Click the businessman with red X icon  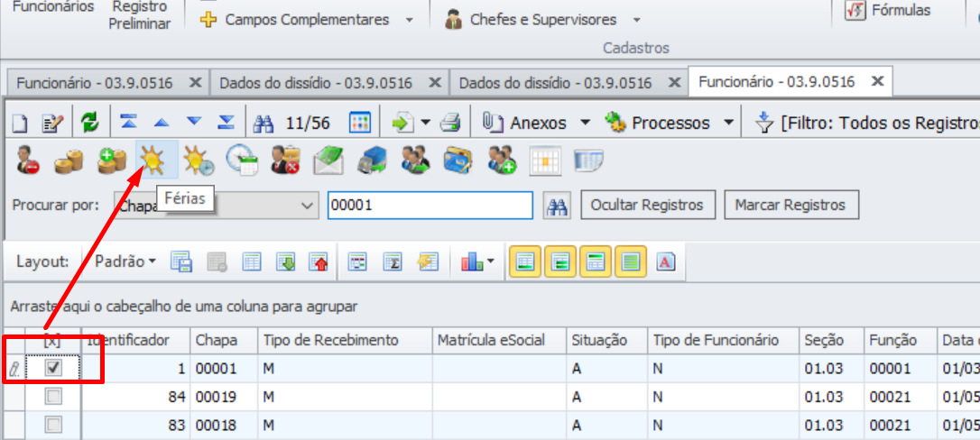pyautogui.click(x=285, y=160)
